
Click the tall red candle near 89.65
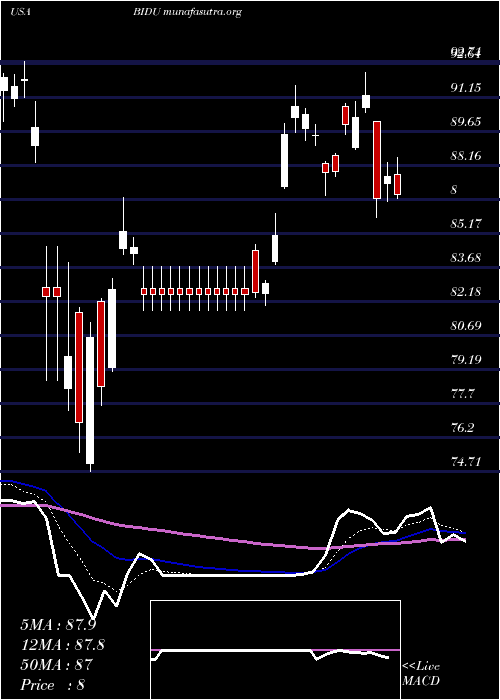coord(377,160)
